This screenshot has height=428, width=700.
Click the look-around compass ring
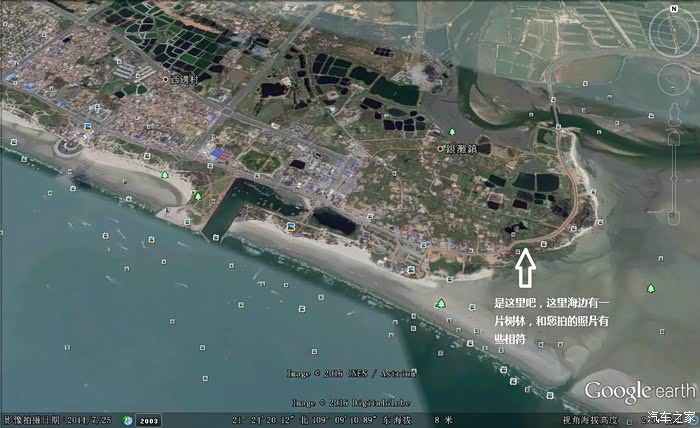click(x=673, y=33)
